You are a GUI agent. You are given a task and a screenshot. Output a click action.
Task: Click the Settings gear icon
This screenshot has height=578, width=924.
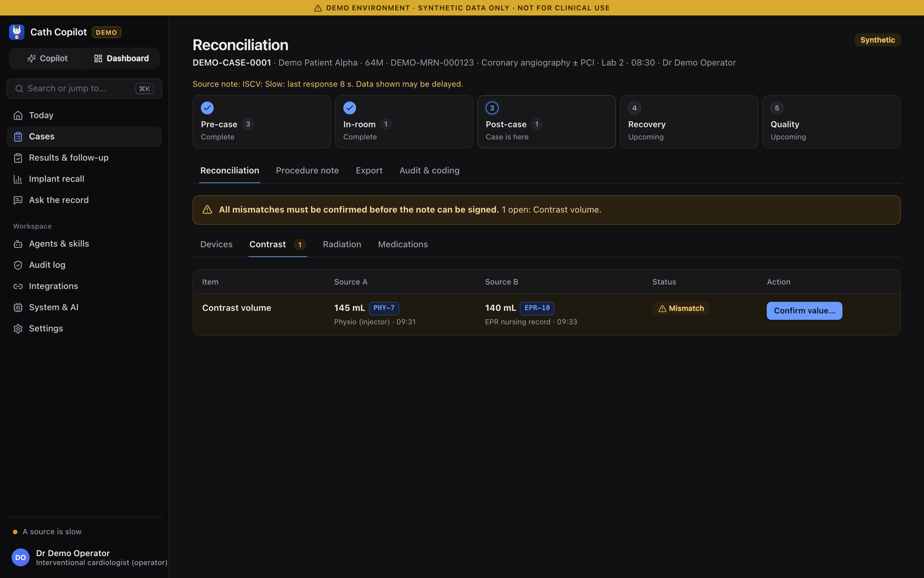coord(18,329)
